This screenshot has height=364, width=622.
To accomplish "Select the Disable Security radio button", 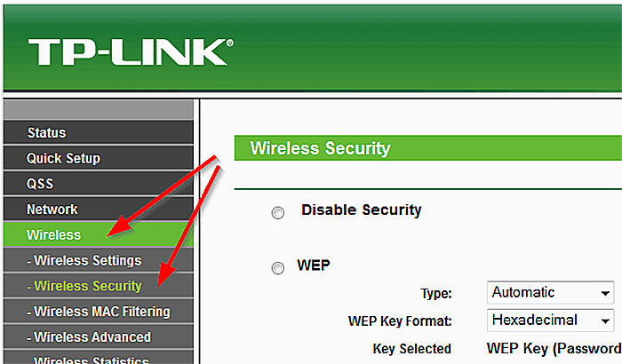I will [x=277, y=213].
